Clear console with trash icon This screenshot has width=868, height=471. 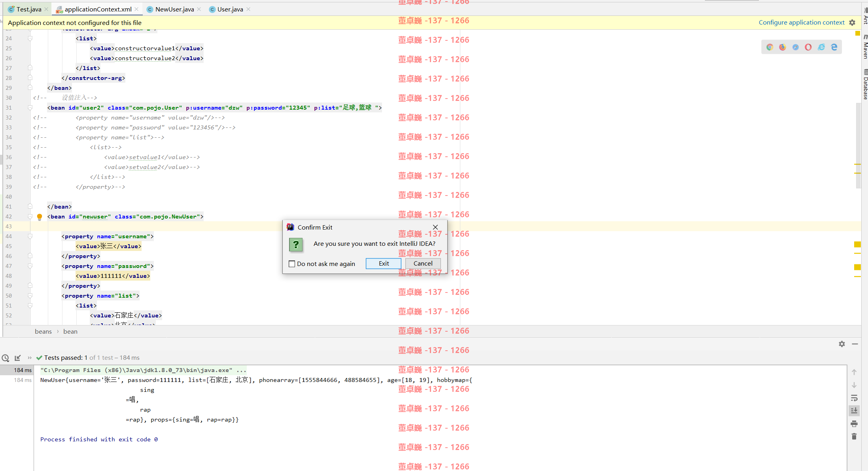(x=854, y=436)
